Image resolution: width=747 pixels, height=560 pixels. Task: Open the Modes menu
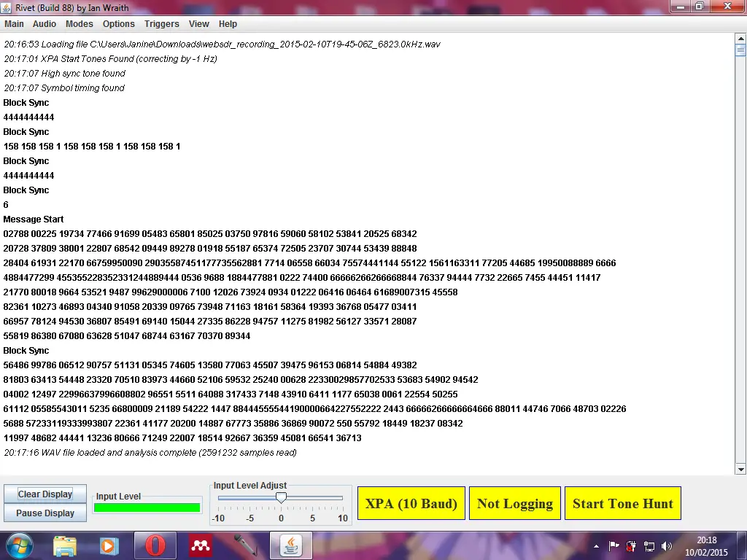point(79,24)
